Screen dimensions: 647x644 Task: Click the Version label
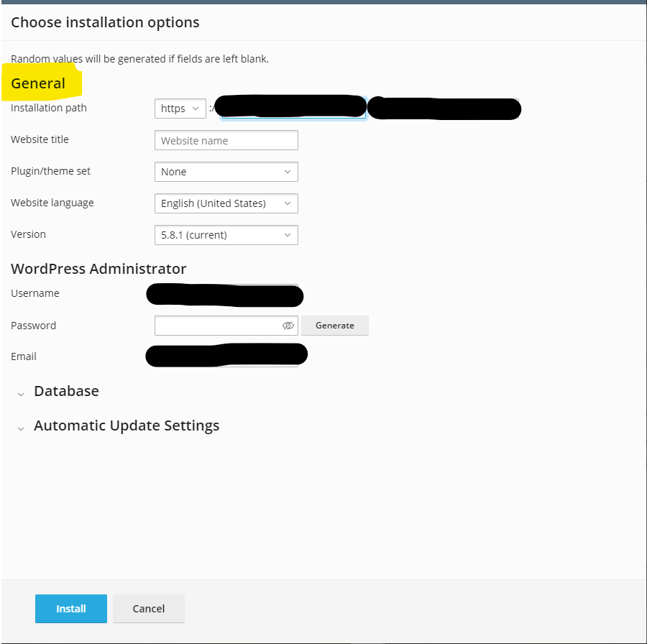pyautogui.click(x=29, y=234)
